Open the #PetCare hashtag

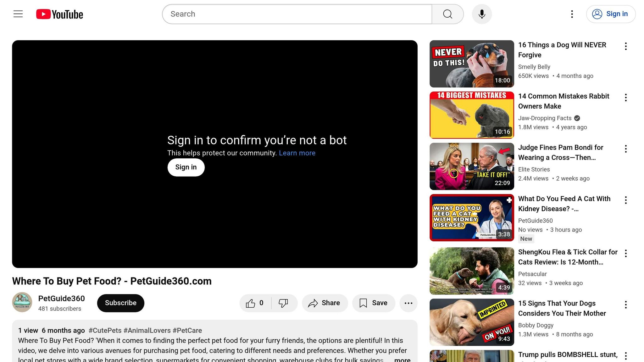187,331
